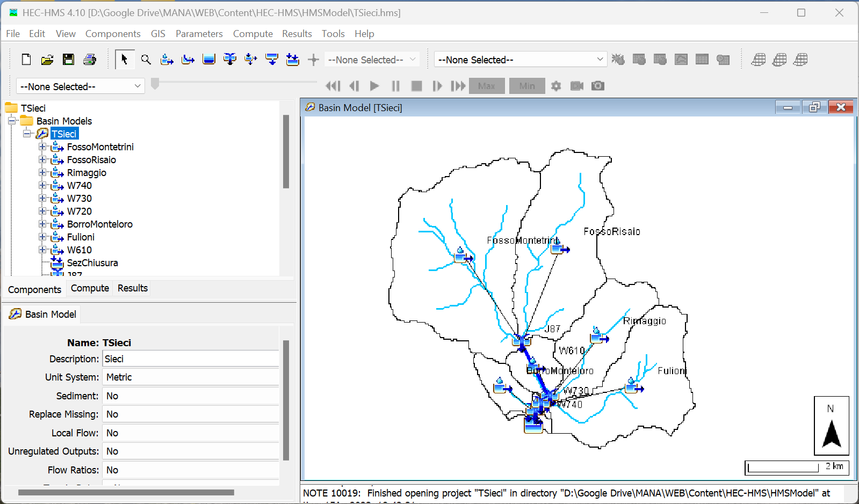This screenshot has height=504, width=859.
Task: Open the Unit System dropdown
Action: coord(191,377)
